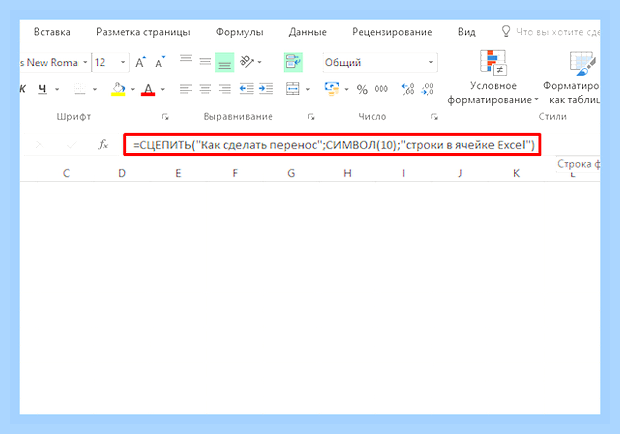Screen dimensions: 620x434
Task: Click inside the formula bar text
Action: pos(333,145)
